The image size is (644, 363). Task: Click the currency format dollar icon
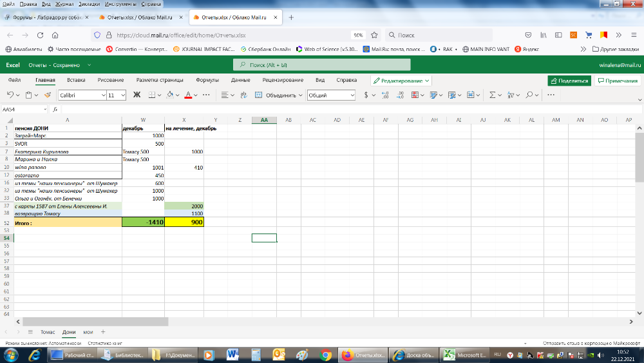pos(366,95)
